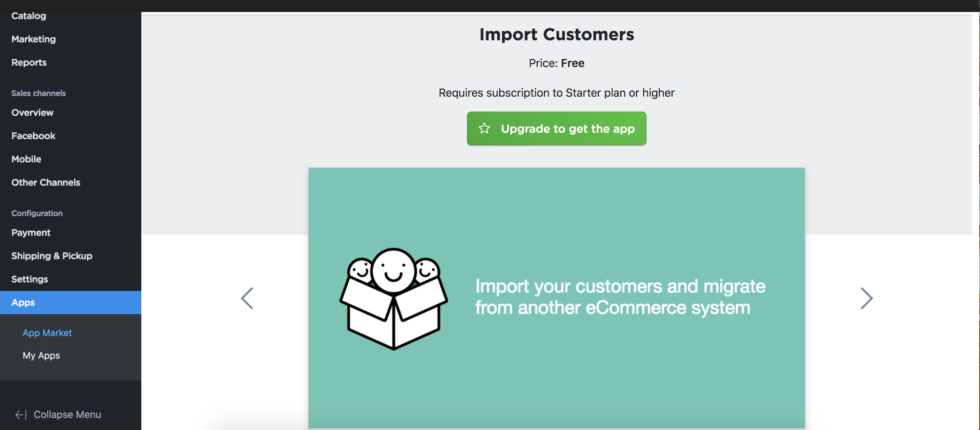Image resolution: width=980 pixels, height=430 pixels.
Task: Click the Import Customers banner image
Action: pos(556,298)
